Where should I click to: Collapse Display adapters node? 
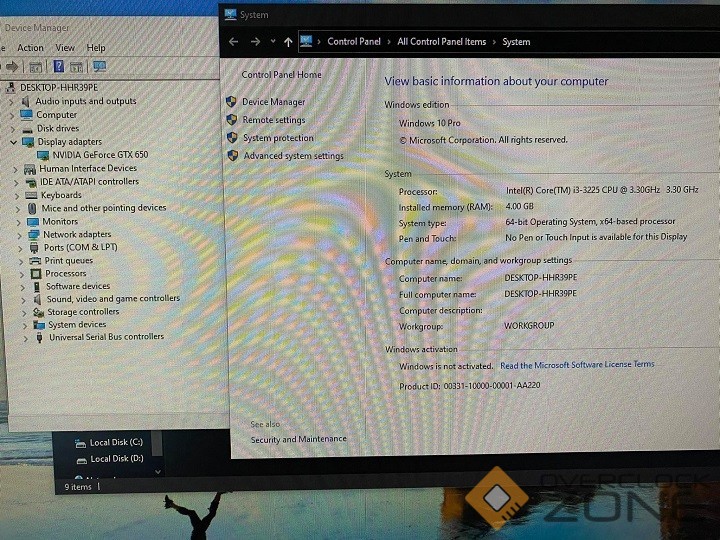[13, 142]
